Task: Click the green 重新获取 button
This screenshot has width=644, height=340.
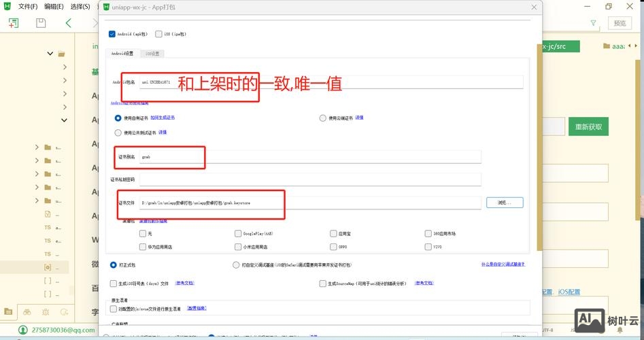Action: click(x=589, y=126)
